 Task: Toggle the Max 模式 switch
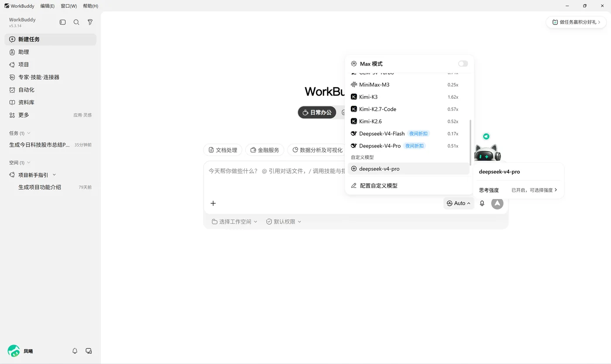(x=463, y=64)
